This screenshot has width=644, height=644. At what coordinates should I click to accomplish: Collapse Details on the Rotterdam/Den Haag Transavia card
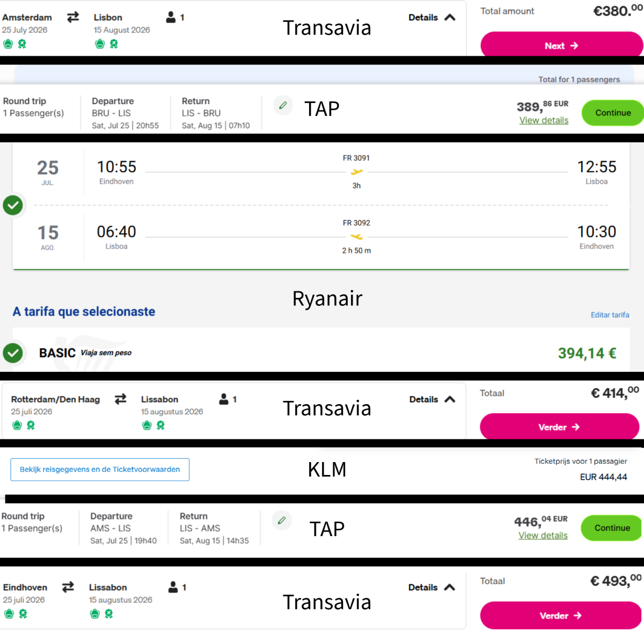tap(432, 399)
